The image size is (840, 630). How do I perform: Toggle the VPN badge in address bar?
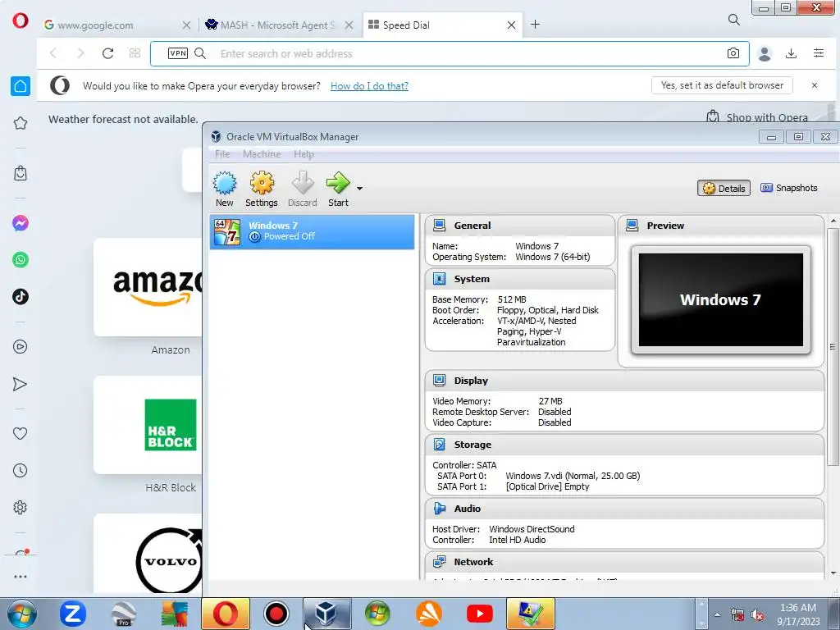point(178,53)
